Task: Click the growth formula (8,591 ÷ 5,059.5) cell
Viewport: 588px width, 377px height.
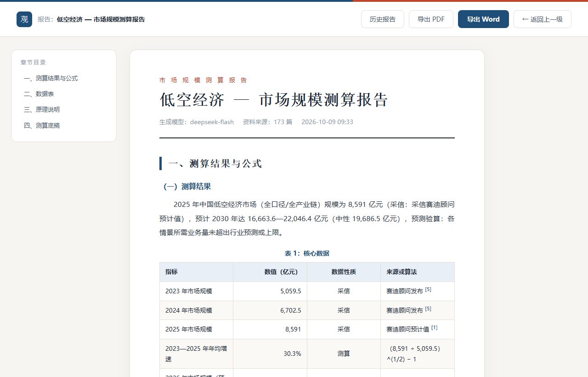Action: point(418,354)
